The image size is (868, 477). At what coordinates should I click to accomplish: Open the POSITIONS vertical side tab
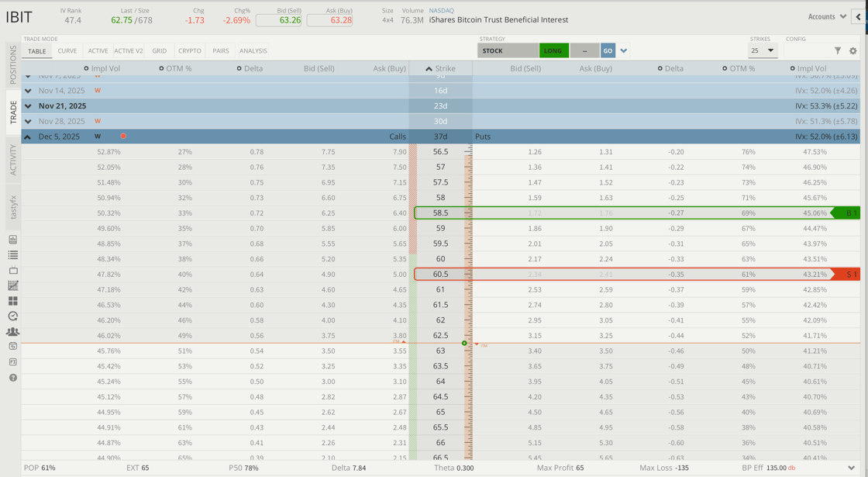tap(13, 65)
